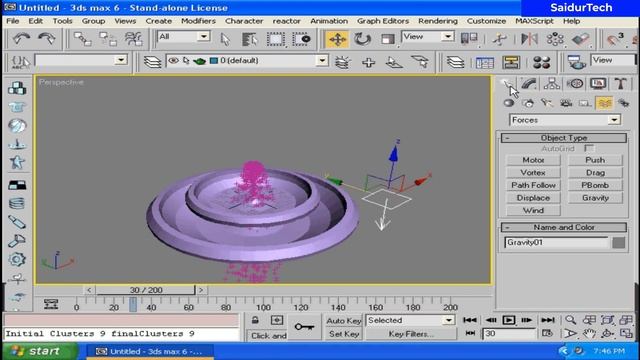Toggle Auto Key animation mode

point(344,320)
